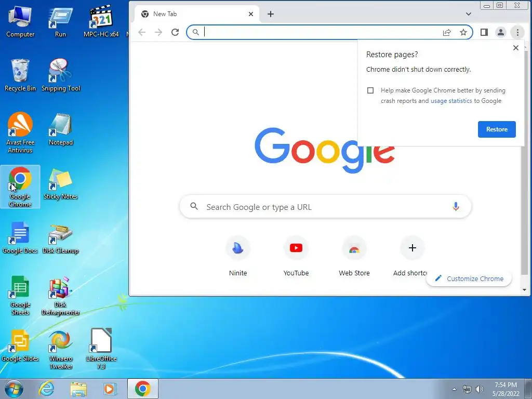Open the Chrome side panel icon

point(484,32)
